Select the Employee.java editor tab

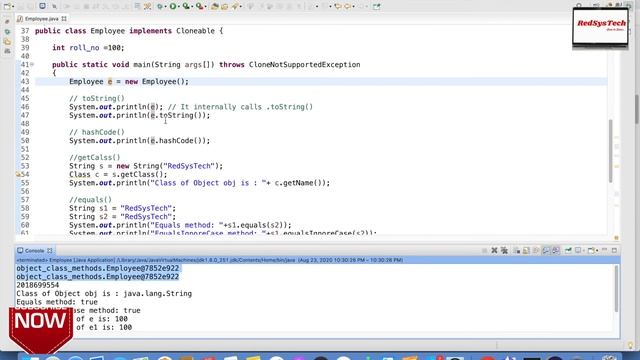coord(42,19)
